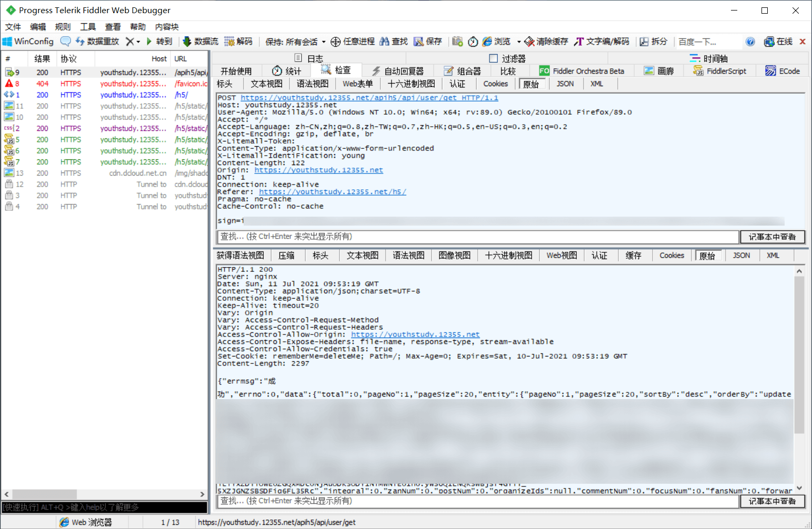Click the response pane search field

click(x=478, y=502)
